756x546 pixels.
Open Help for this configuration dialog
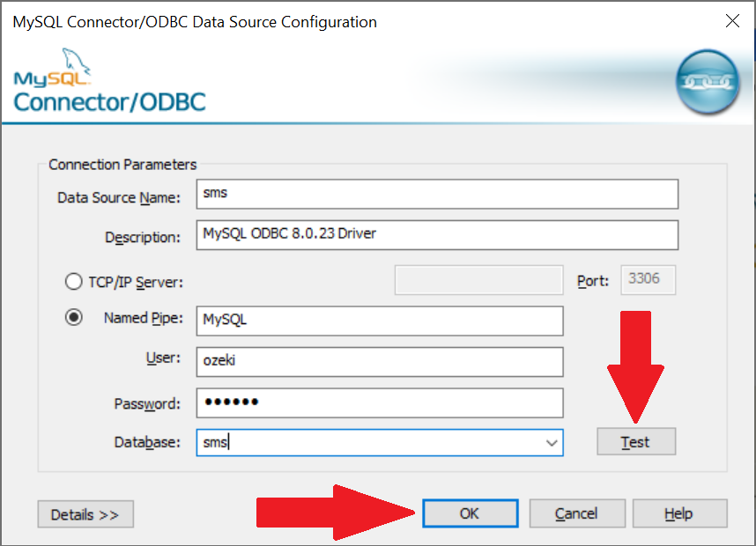[679, 513]
